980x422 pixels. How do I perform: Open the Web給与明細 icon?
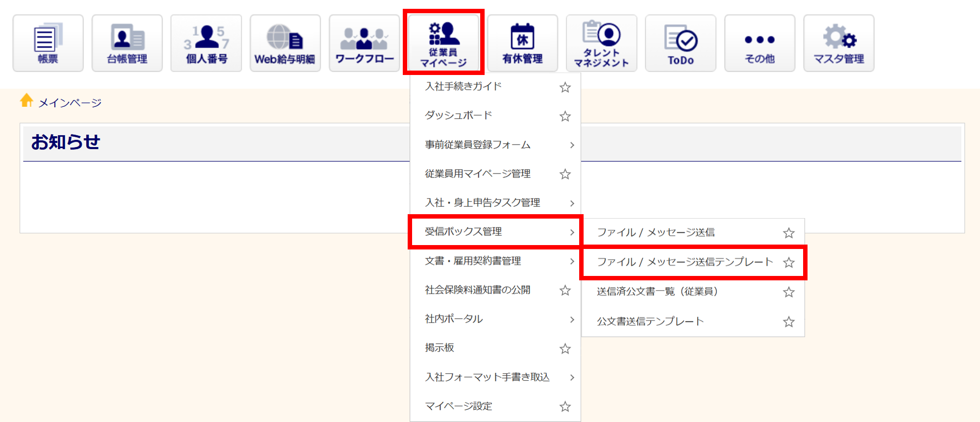pos(285,43)
